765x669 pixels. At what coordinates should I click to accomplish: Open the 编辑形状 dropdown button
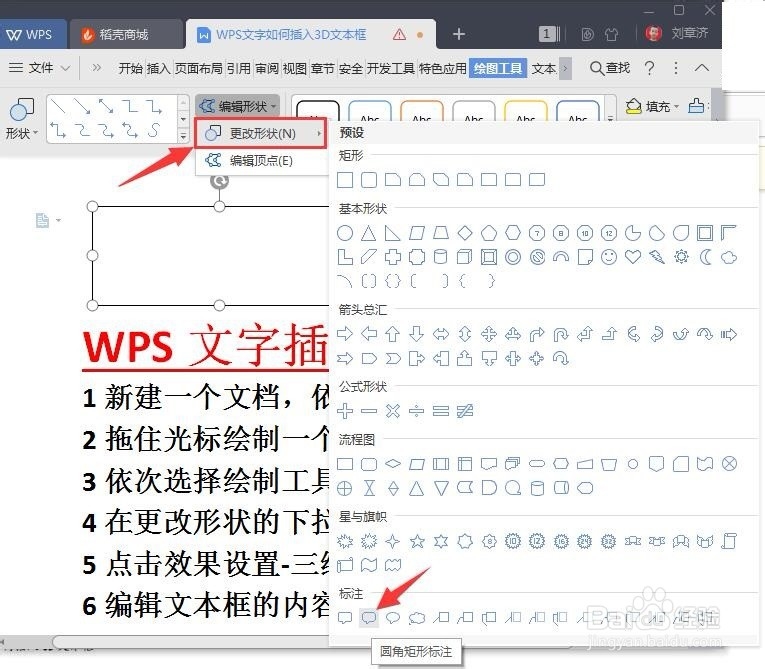pyautogui.click(x=238, y=106)
